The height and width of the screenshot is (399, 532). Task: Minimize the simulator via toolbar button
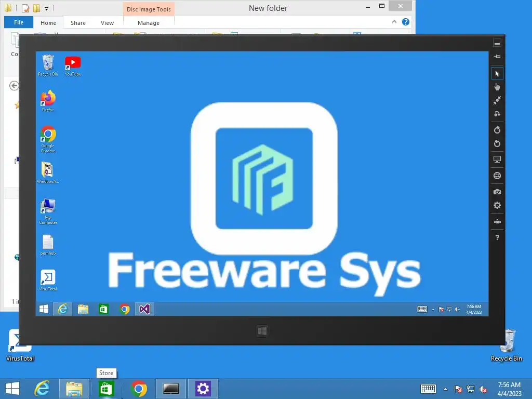click(x=497, y=43)
